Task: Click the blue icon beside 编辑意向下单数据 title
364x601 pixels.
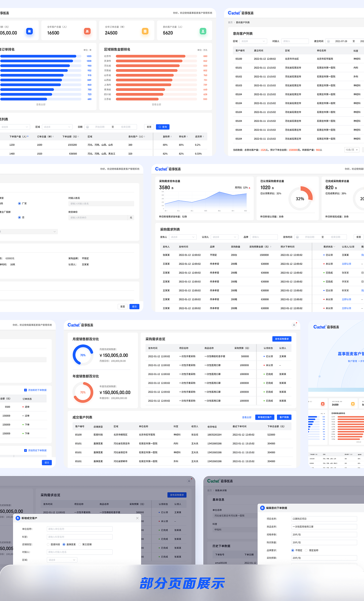Action: tap(262, 508)
